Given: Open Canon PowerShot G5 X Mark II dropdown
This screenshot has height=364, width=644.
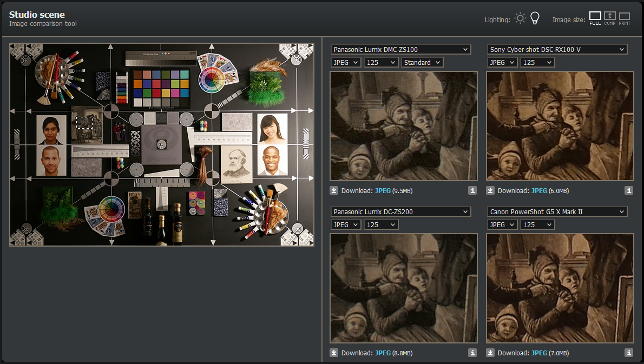Looking at the screenshot, I should point(557,212).
